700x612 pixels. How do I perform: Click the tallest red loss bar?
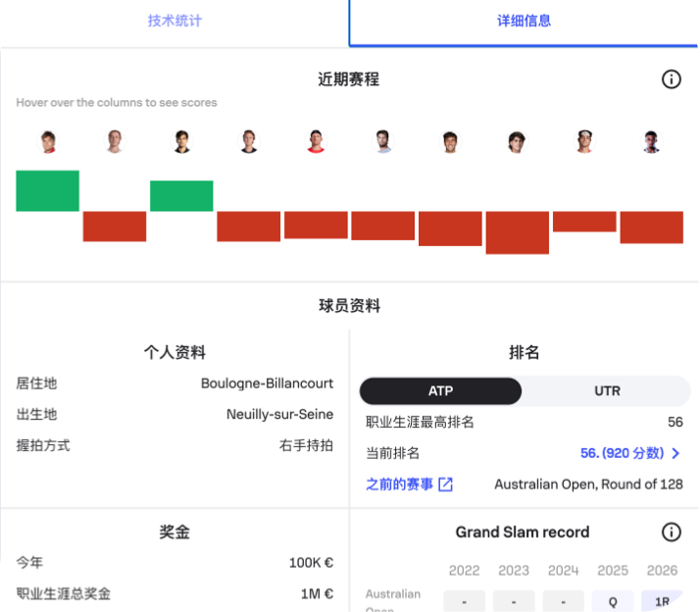[517, 232]
